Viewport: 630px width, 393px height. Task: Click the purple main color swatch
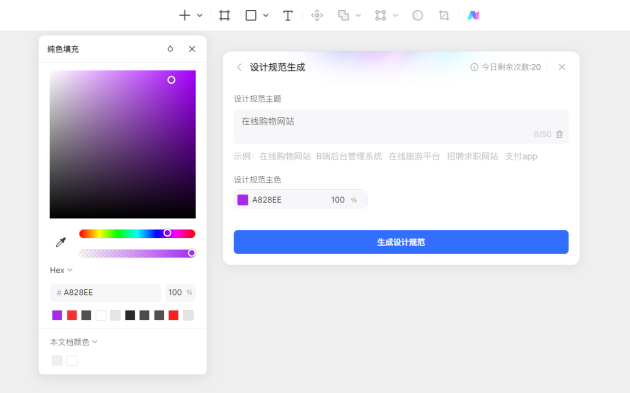coord(243,200)
